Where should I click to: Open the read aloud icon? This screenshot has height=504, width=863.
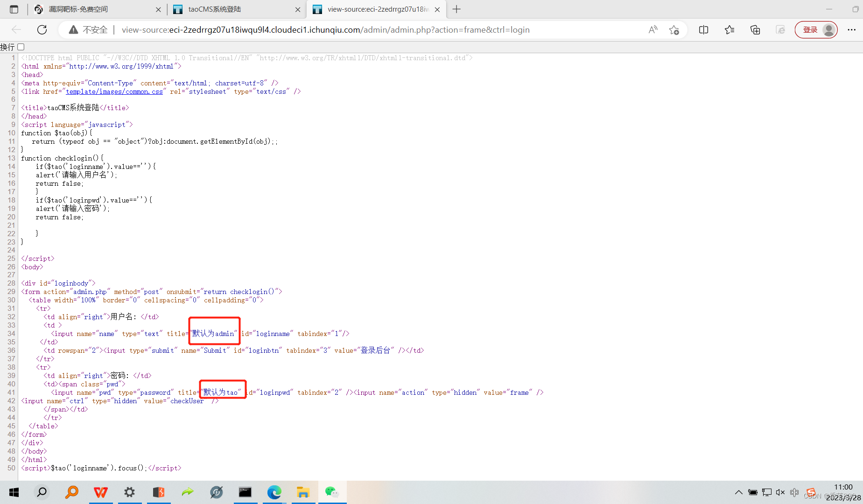click(653, 30)
